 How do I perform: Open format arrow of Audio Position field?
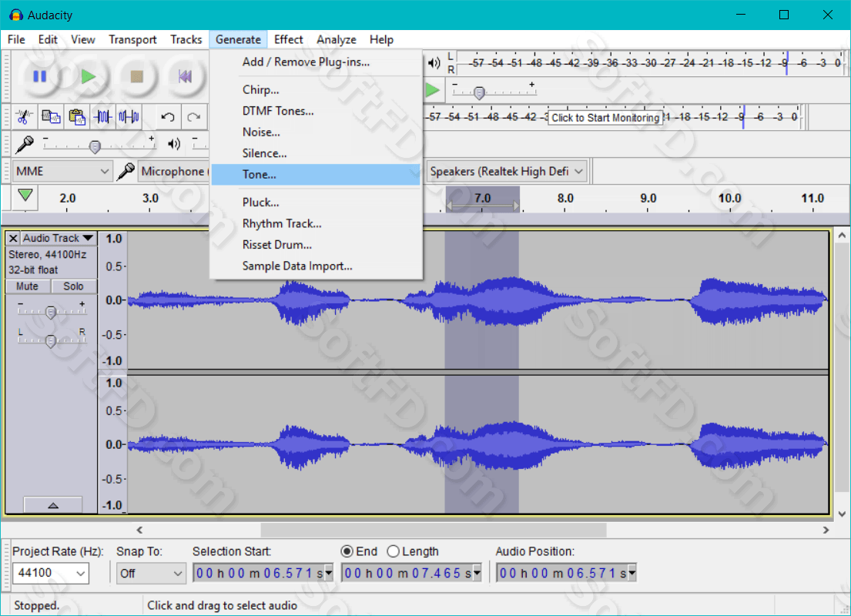(632, 573)
